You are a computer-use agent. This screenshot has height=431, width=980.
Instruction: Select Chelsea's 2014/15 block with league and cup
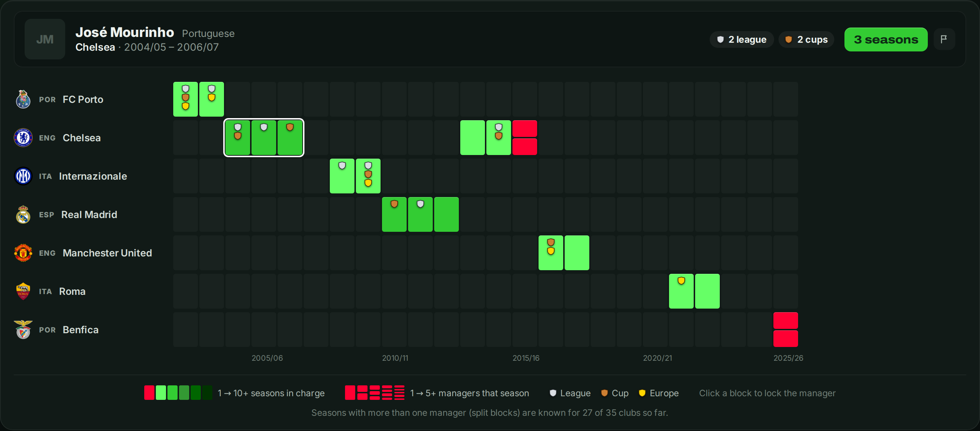click(x=499, y=138)
